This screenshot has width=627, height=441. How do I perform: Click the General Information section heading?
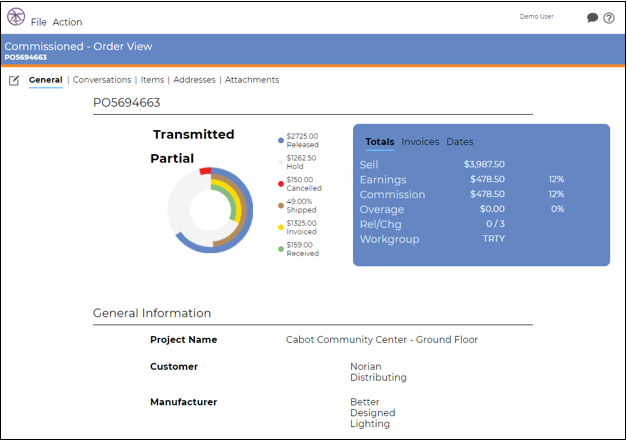coord(152,313)
